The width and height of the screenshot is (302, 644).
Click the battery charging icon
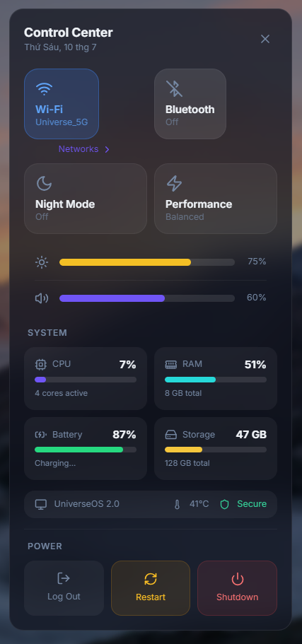coord(41,435)
